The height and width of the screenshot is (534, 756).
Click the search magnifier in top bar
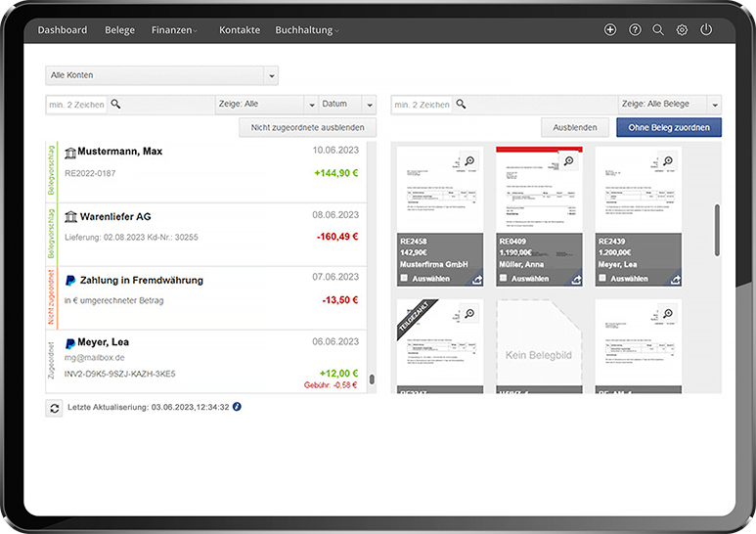tap(658, 30)
